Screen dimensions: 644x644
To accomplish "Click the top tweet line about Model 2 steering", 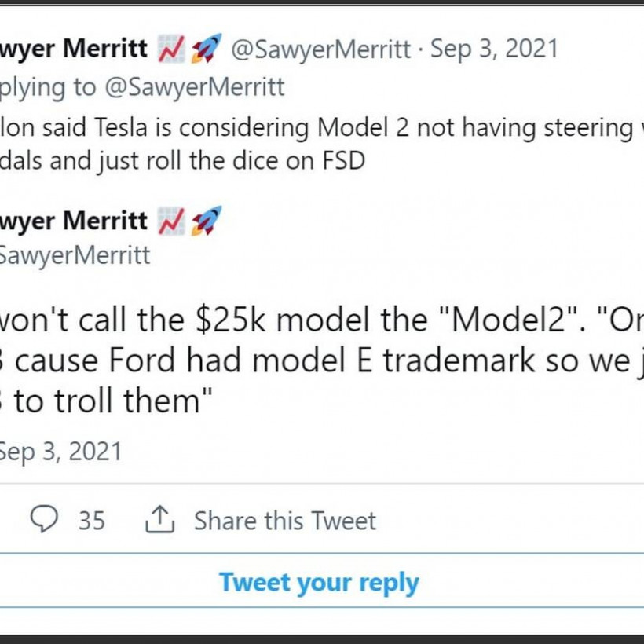I will pyautogui.click(x=322, y=128).
